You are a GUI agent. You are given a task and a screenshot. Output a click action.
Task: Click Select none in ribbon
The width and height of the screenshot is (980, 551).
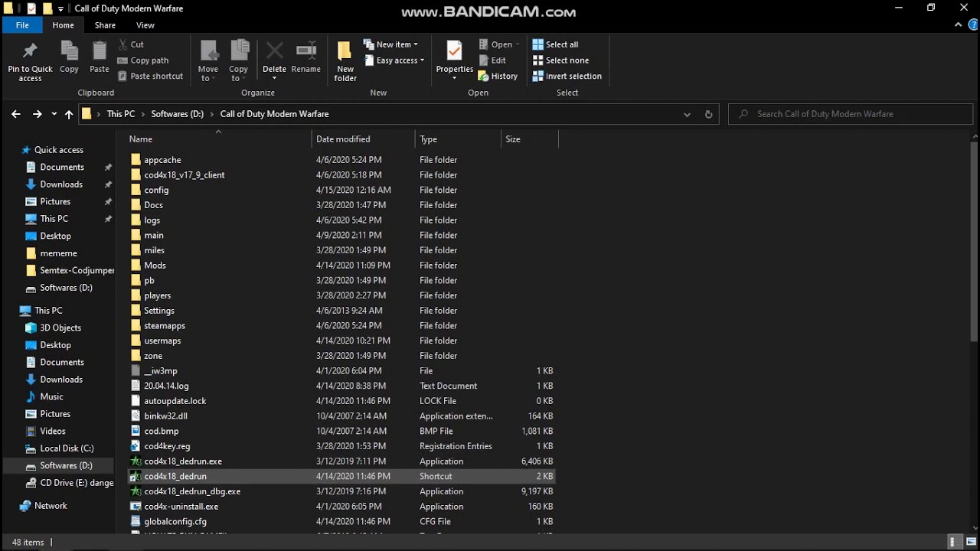click(x=560, y=60)
